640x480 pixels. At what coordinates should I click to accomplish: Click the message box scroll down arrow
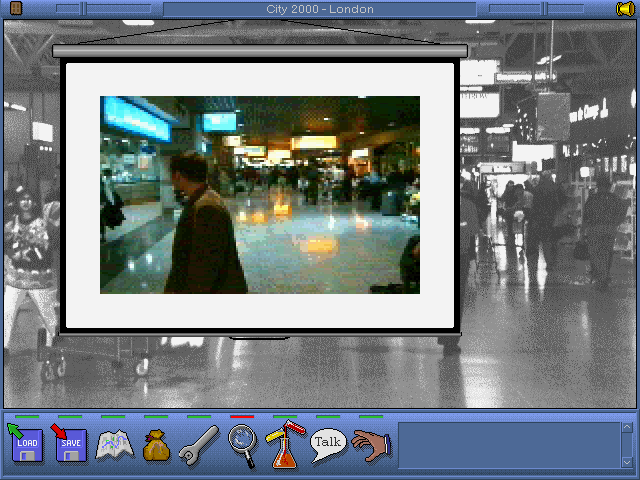627,462
